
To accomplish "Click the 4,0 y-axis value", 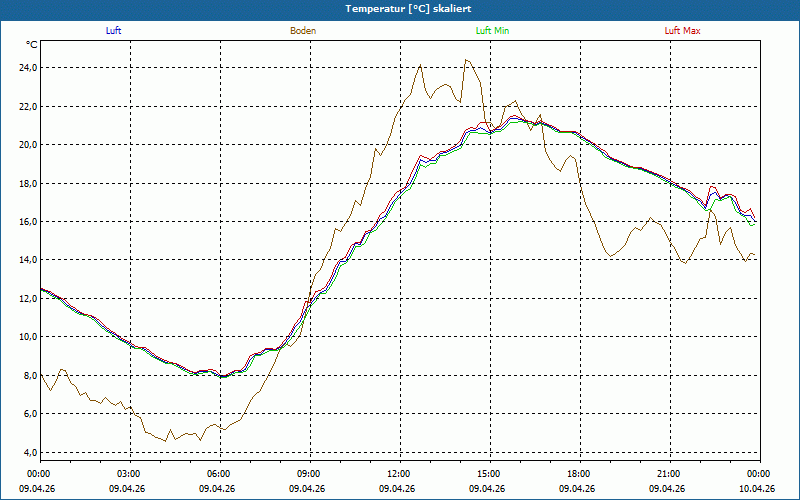I will click(30, 453).
